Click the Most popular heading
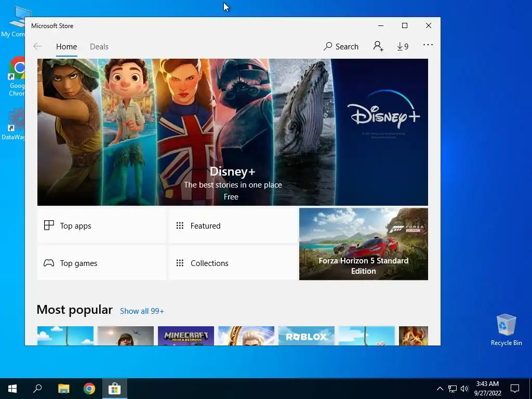 [x=74, y=310]
